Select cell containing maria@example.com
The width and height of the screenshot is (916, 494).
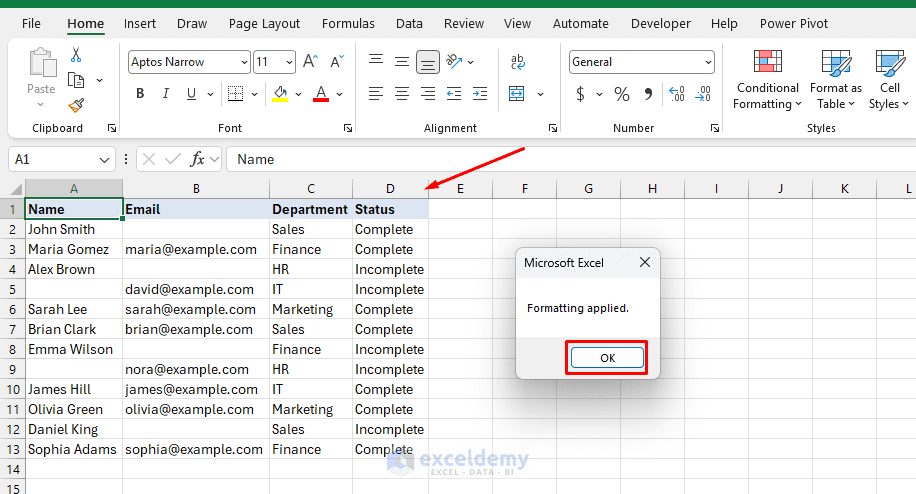196,250
